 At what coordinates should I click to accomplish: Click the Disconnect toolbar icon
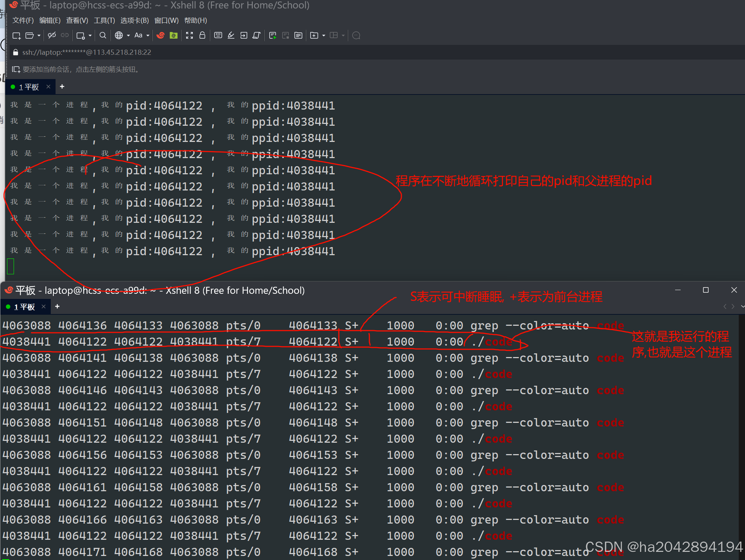click(52, 35)
